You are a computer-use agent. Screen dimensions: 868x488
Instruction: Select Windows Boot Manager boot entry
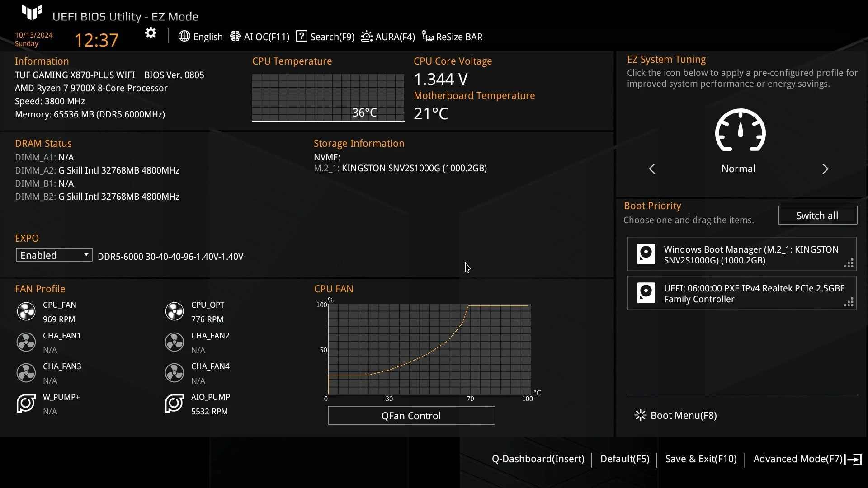[x=741, y=254]
